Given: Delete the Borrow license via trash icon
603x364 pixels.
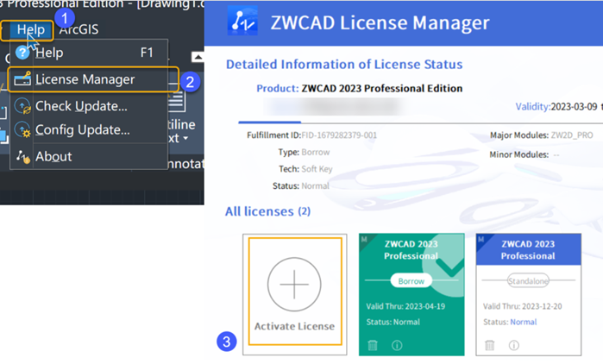Looking at the screenshot, I should coord(373,345).
